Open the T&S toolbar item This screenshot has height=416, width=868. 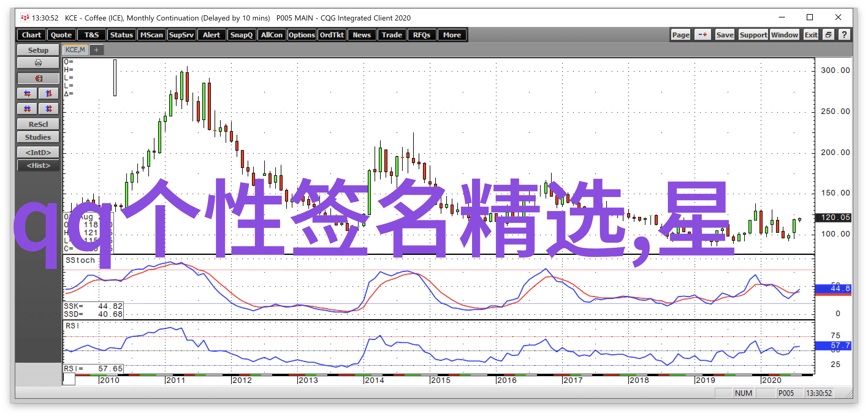click(x=91, y=35)
